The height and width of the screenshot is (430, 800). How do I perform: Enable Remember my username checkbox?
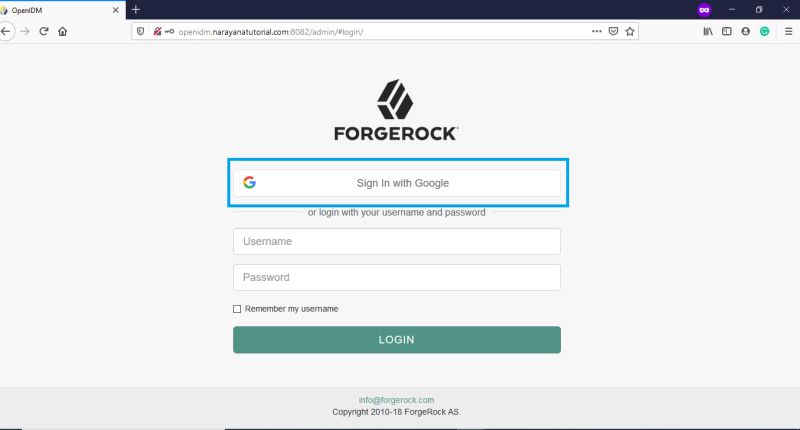coord(237,309)
